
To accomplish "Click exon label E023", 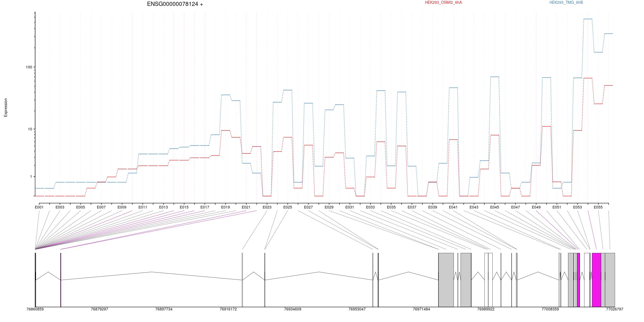I will (267, 207).
